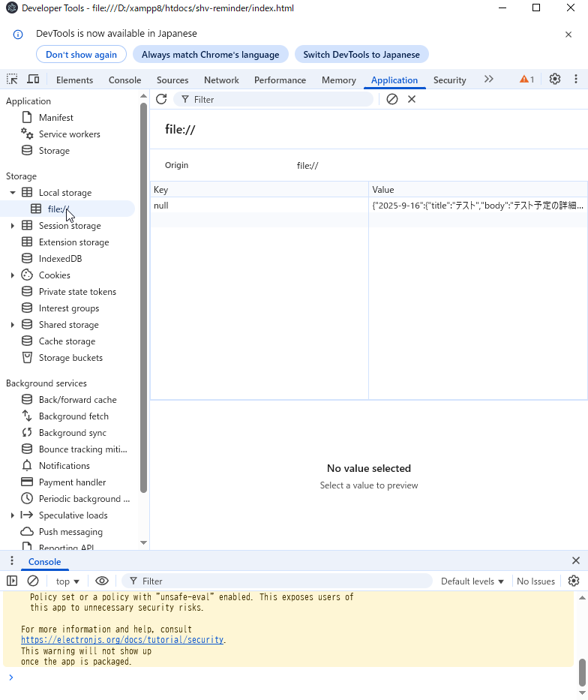Switch to the Console tab
Image resolution: width=588 pixels, height=700 pixels.
124,80
